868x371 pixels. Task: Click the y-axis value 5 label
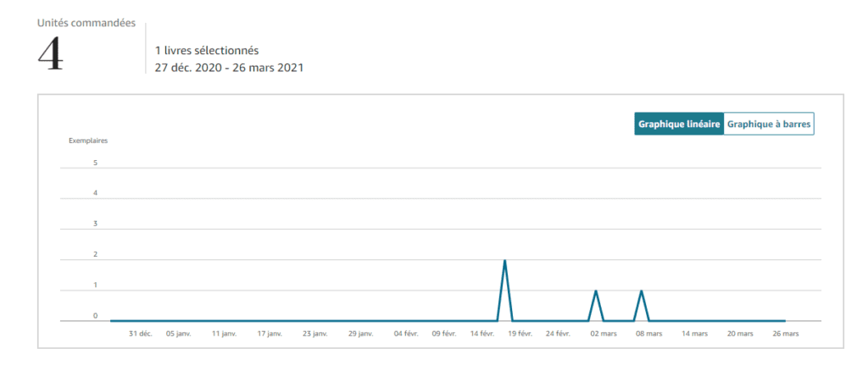[95, 163]
